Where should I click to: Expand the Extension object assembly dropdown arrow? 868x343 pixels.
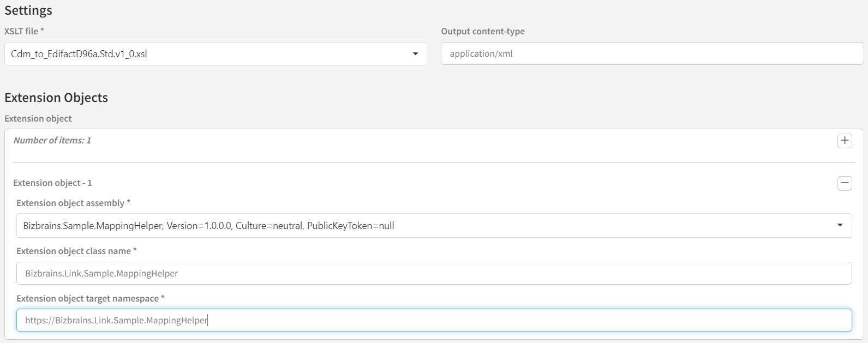click(x=840, y=226)
